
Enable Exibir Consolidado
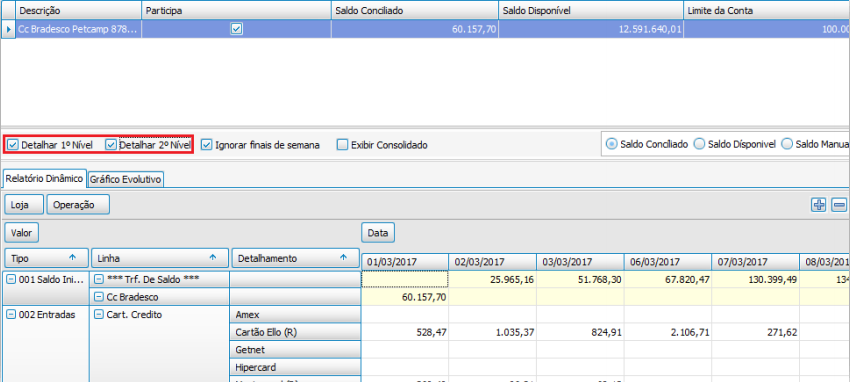pos(342,145)
